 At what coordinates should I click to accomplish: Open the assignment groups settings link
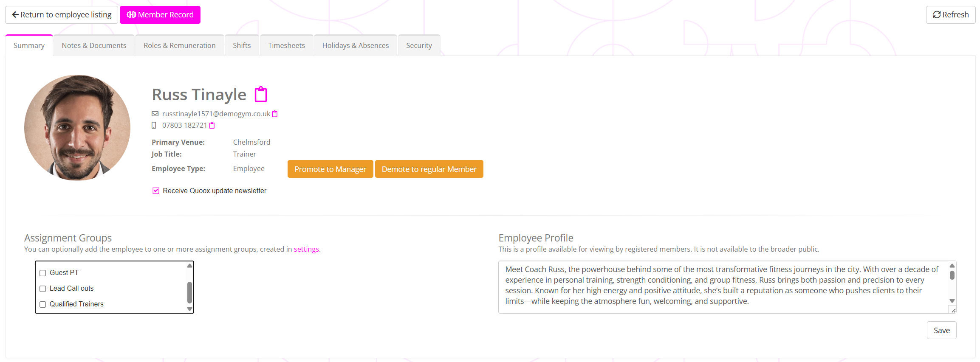coord(306,249)
